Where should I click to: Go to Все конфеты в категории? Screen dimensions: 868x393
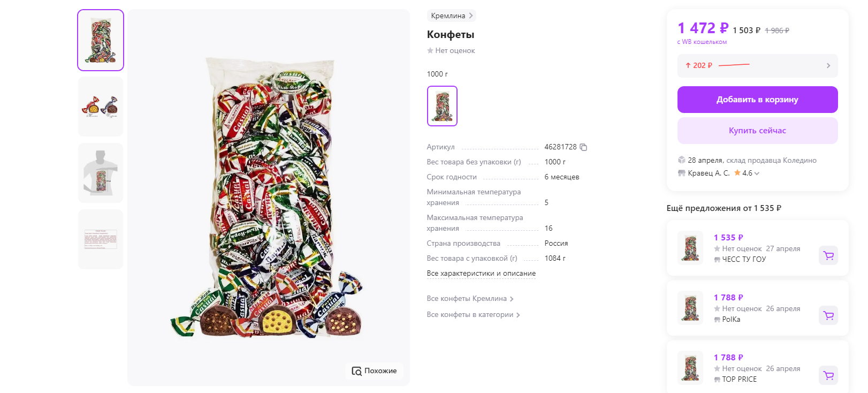coord(473,315)
